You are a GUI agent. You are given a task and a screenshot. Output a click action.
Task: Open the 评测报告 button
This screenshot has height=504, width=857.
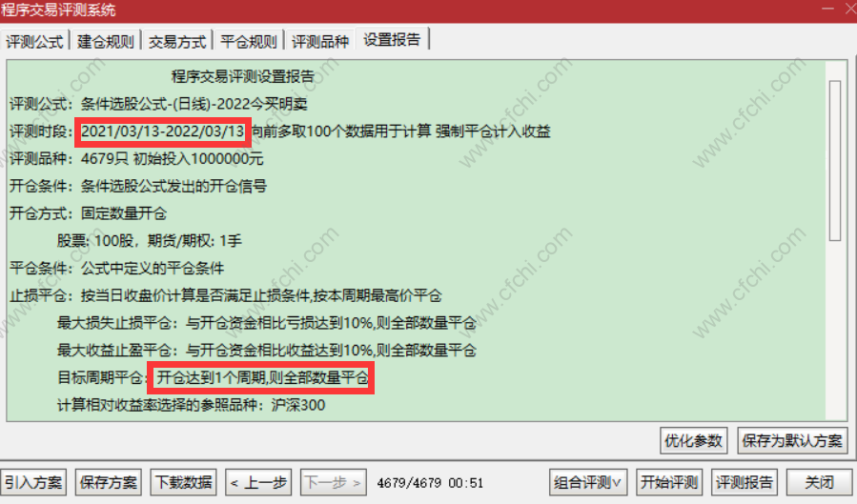coord(745,483)
